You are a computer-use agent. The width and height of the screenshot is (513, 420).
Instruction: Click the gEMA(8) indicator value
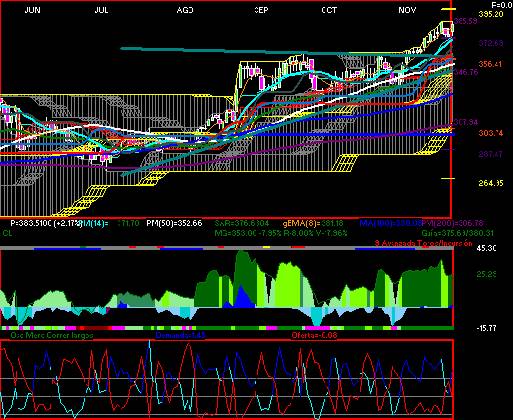[x=313, y=223]
